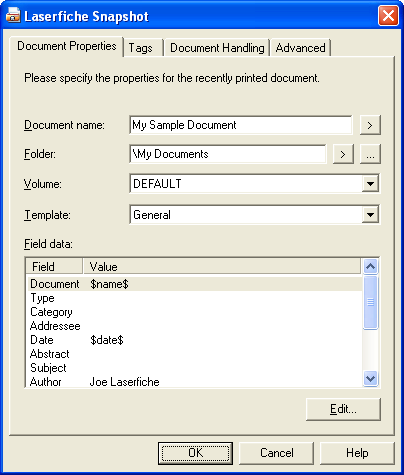Switch to the Advanced tab
The height and width of the screenshot is (475, 404).
(x=300, y=48)
